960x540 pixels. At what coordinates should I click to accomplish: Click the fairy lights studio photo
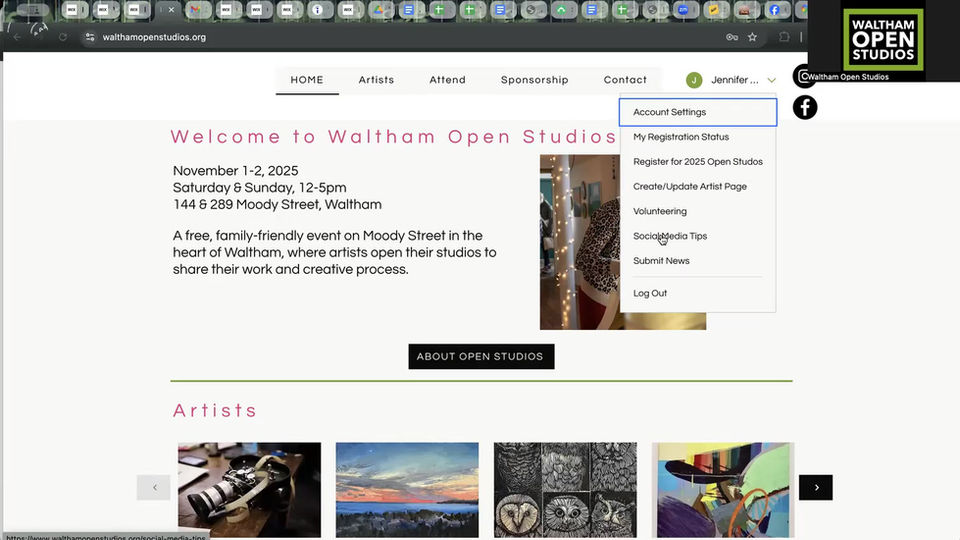579,242
